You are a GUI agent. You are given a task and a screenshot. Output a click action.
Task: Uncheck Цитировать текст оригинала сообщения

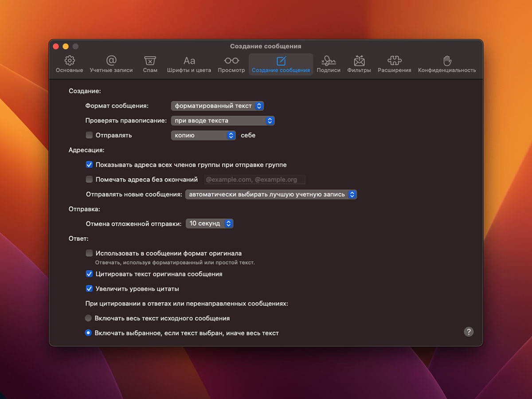pos(89,274)
